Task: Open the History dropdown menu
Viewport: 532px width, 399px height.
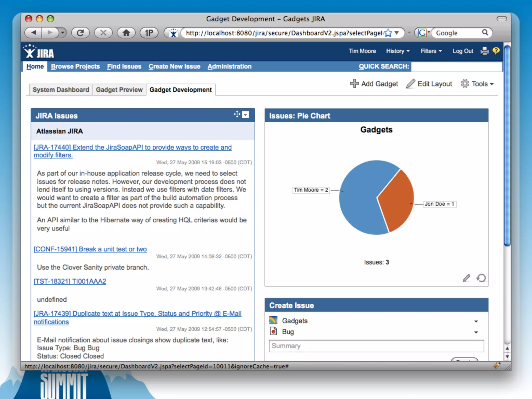Action: [x=398, y=51]
